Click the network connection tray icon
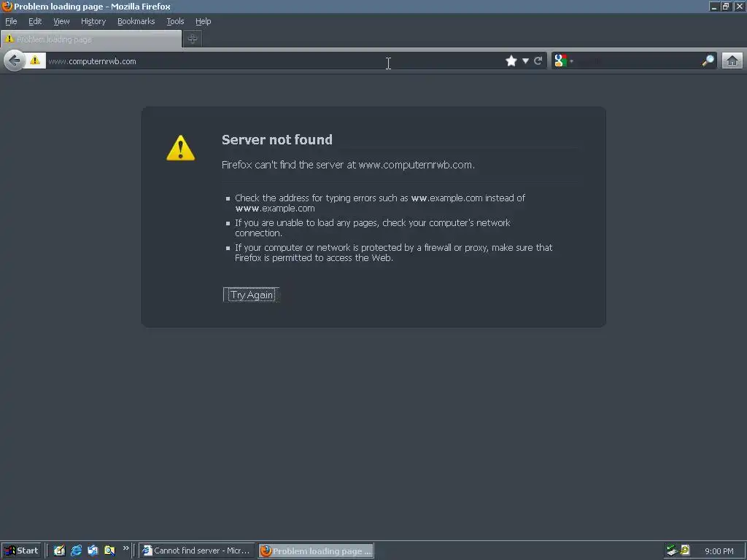This screenshot has width=747, height=560. pyautogui.click(x=672, y=551)
